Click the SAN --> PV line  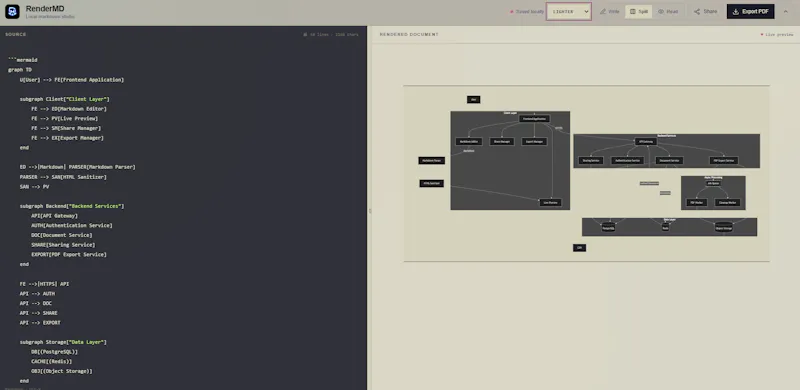point(34,187)
